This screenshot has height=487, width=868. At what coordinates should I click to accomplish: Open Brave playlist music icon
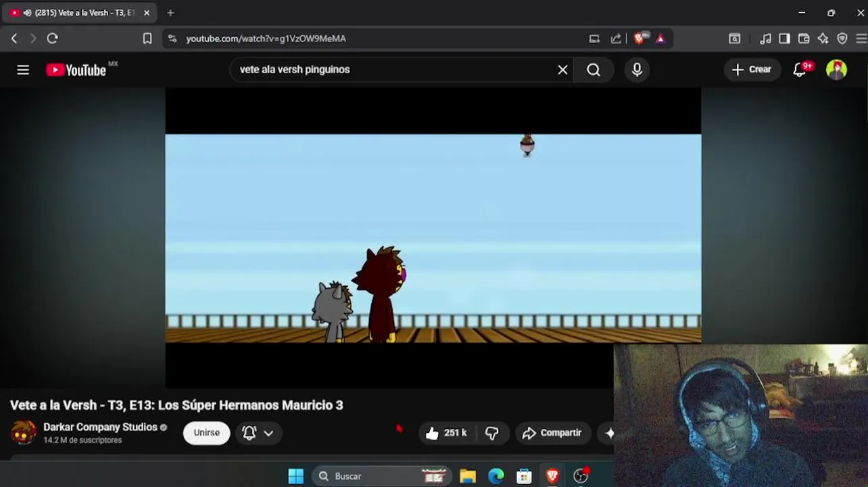tap(765, 39)
